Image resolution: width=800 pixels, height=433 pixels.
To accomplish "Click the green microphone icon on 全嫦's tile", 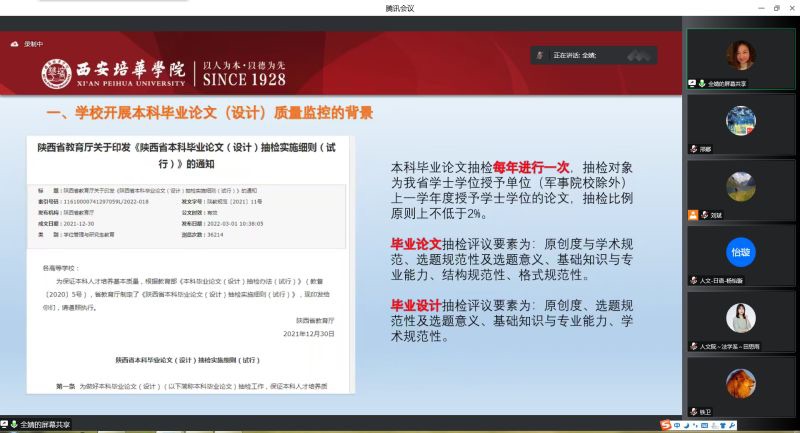I will (702, 83).
